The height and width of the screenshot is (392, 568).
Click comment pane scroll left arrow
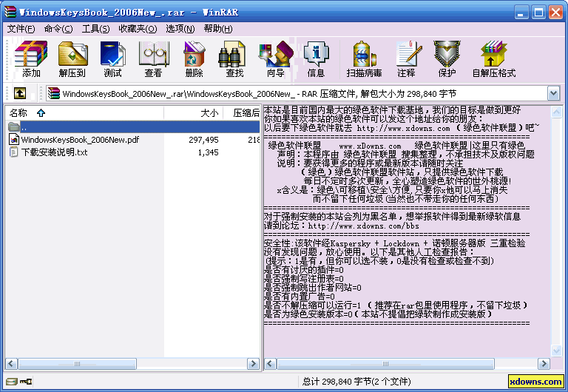(x=270, y=363)
